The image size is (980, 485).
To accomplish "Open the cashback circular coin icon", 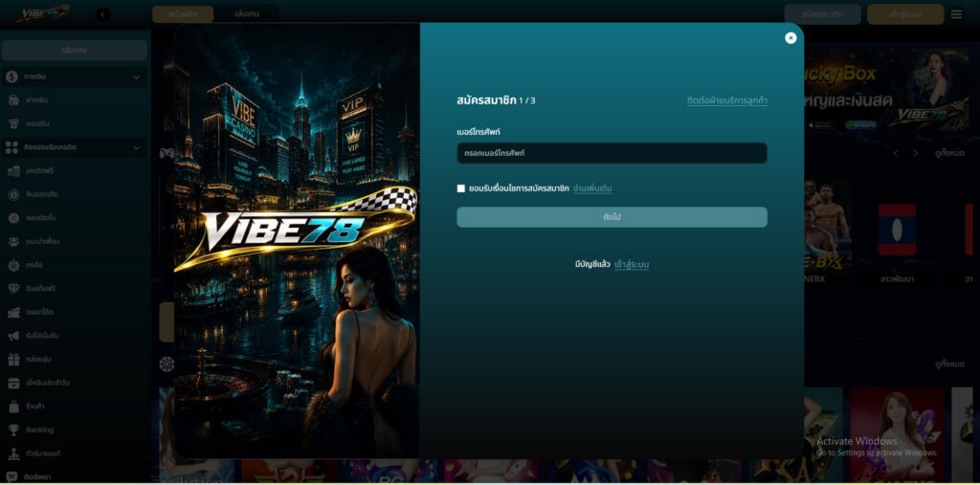I will [13, 194].
